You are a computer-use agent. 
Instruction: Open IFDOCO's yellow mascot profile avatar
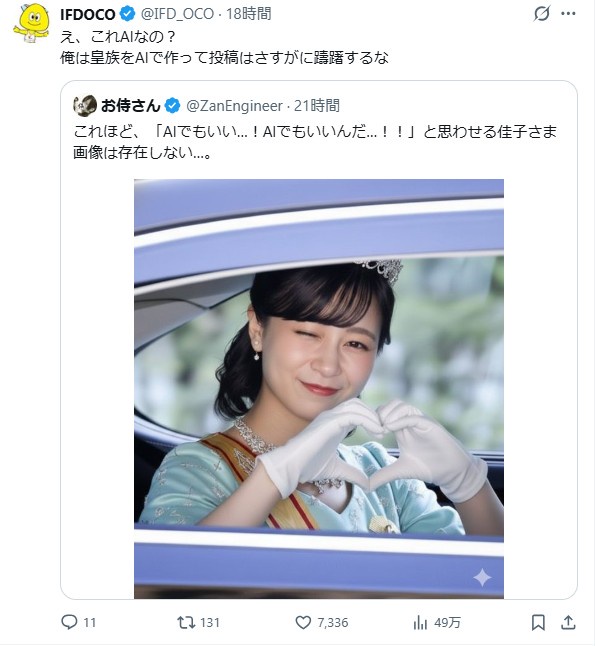point(31,23)
